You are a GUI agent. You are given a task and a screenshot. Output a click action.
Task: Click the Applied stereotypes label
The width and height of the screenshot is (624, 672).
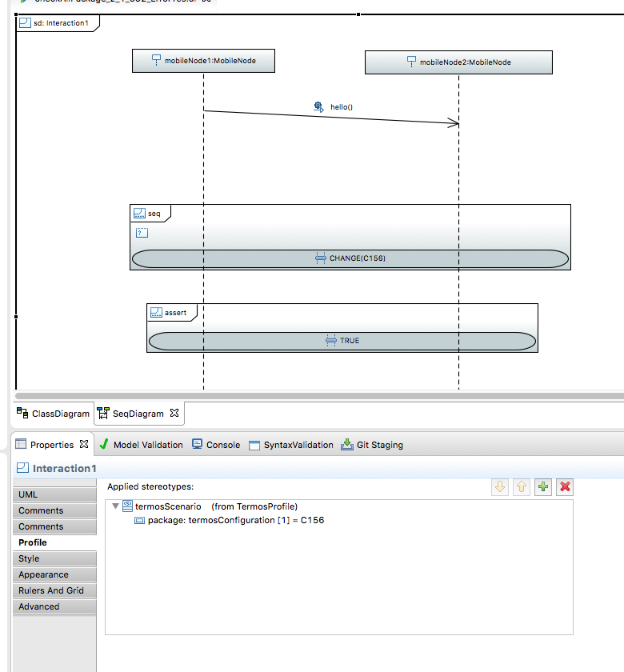click(x=150, y=487)
